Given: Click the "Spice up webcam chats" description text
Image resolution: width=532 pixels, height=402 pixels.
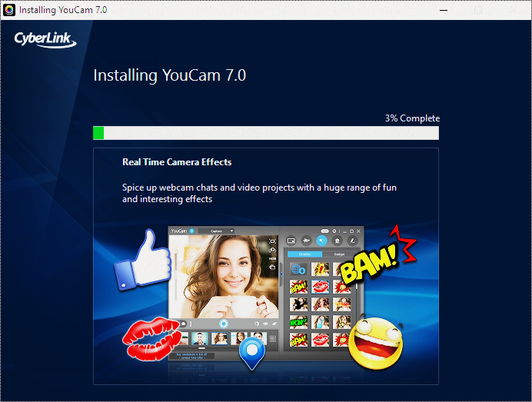Looking at the screenshot, I should pyautogui.click(x=259, y=193).
